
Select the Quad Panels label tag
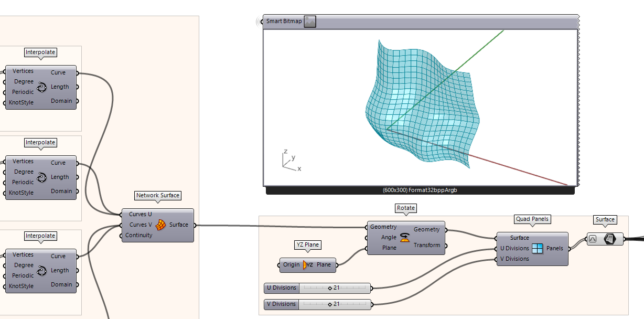(532, 219)
